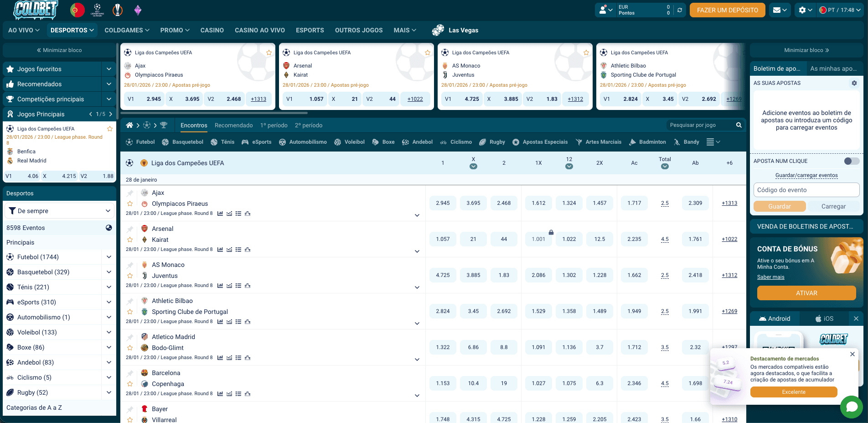868x423 pixels.
Task: Expand the Basquetebol (329) category
Action: click(x=109, y=272)
